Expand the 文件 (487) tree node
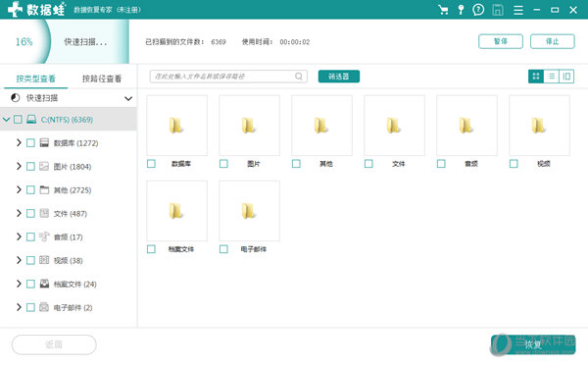This screenshot has width=588, height=368. [x=19, y=213]
